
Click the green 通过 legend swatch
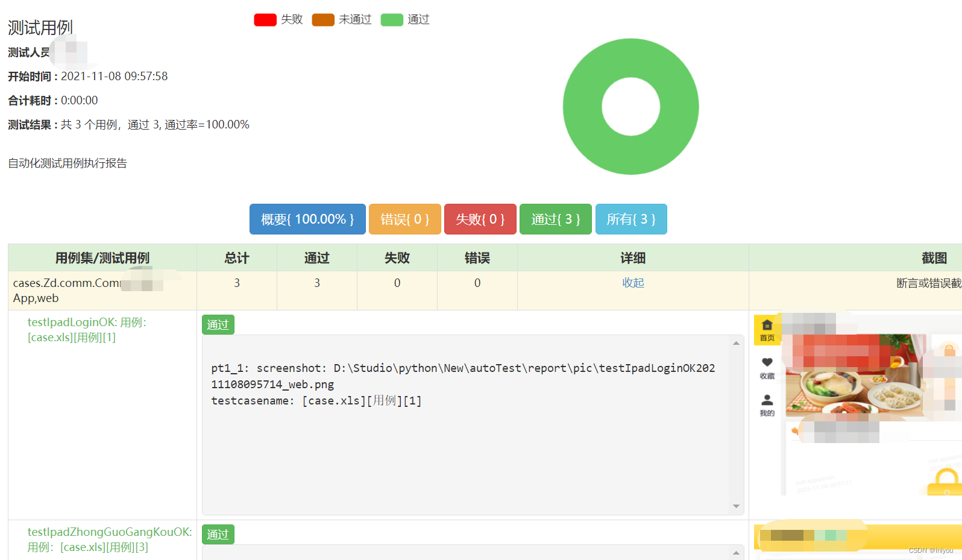coord(392,20)
